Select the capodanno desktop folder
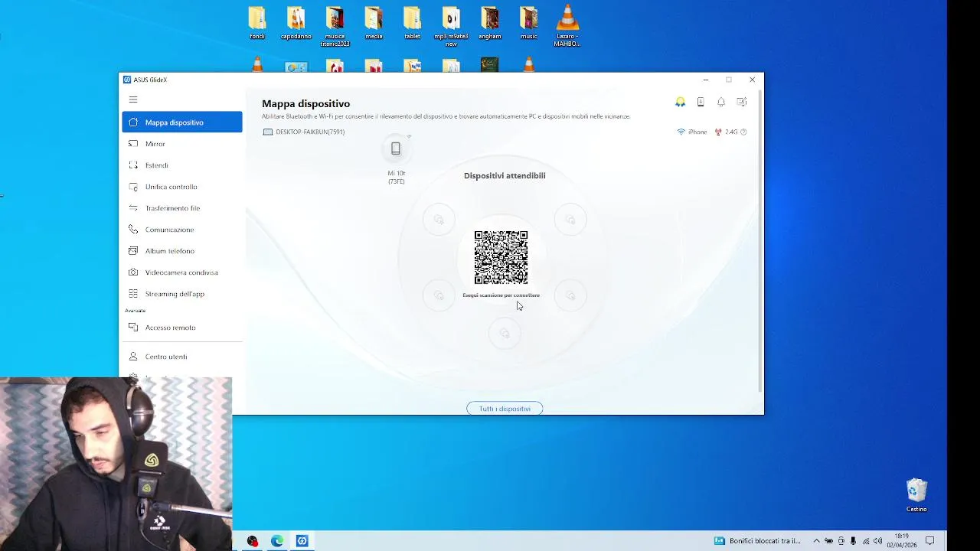This screenshot has width=980, height=551. coord(296,23)
